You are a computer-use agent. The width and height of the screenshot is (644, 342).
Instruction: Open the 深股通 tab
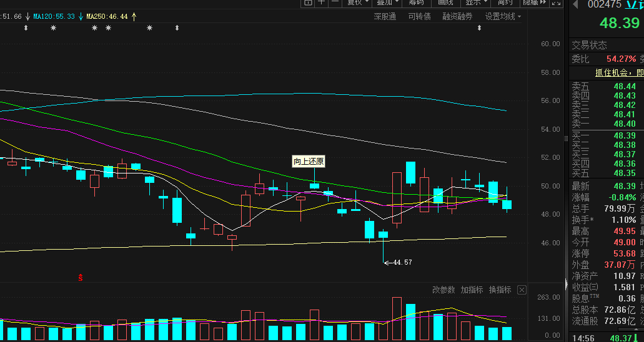pyautogui.click(x=385, y=17)
